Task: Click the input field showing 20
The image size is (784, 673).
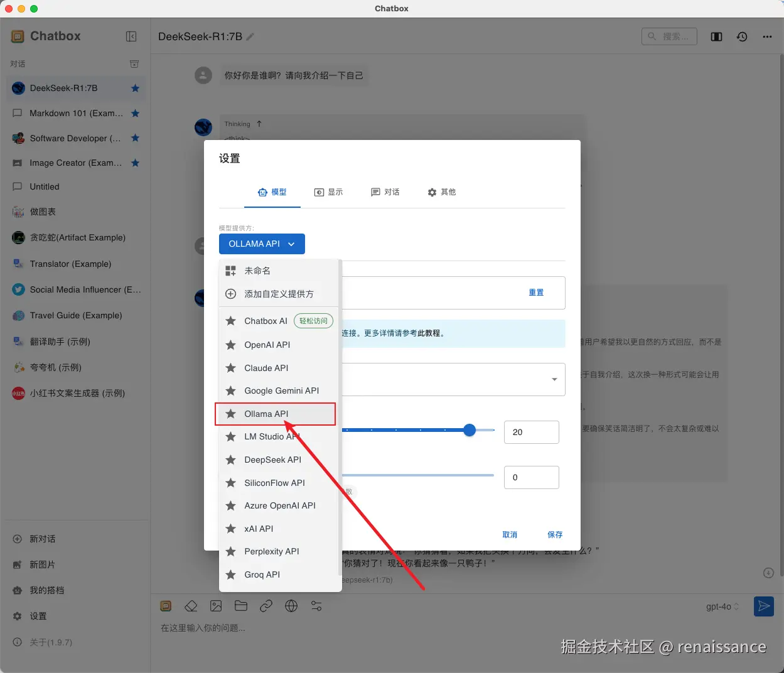Action: [x=532, y=432]
